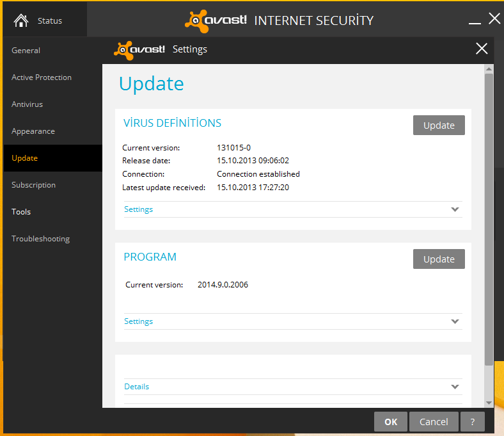Go to Antivirus settings
The width and height of the screenshot is (504, 436).
pyautogui.click(x=28, y=104)
